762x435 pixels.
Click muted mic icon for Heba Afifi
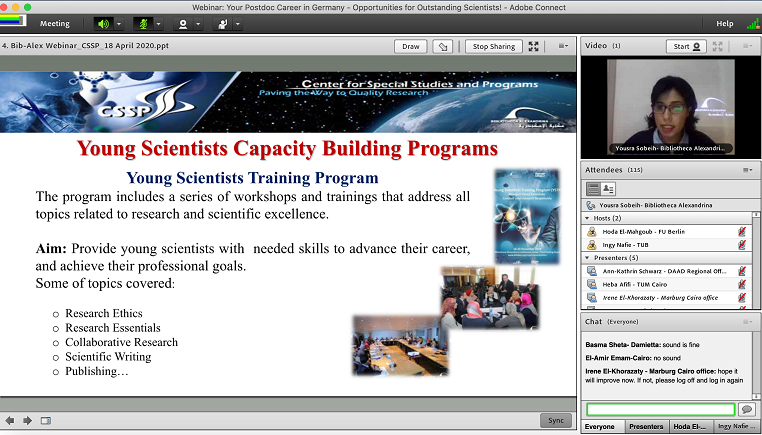tap(742, 284)
